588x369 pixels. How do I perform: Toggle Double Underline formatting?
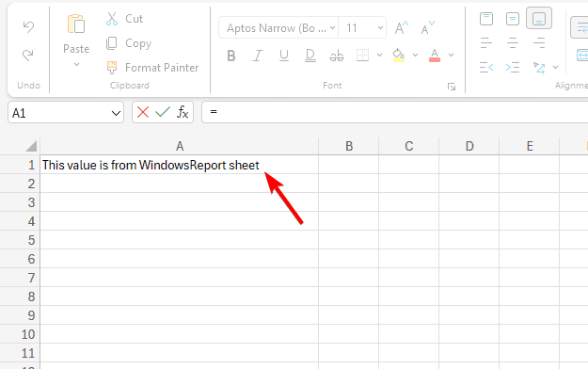(310, 56)
